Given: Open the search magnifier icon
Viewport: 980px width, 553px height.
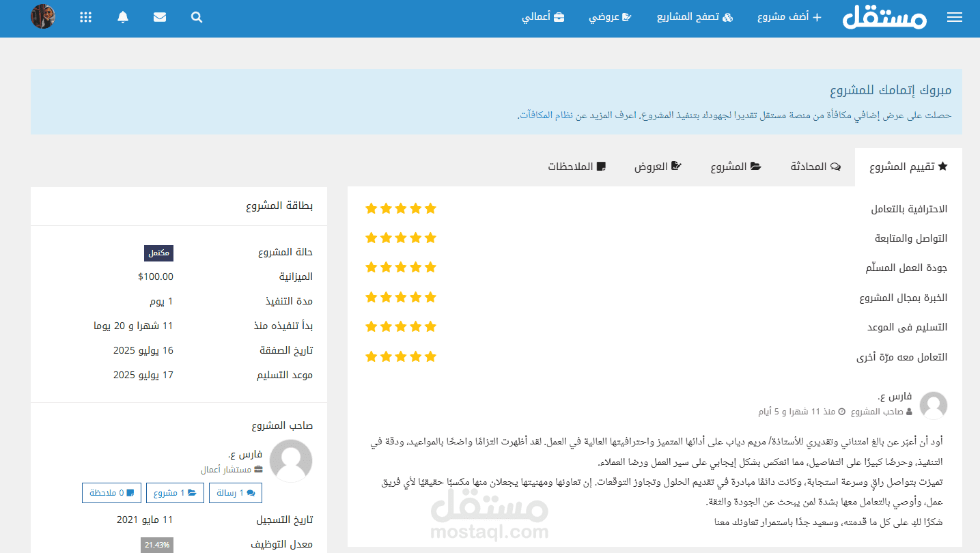Looking at the screenshot, I should (197, 18).
